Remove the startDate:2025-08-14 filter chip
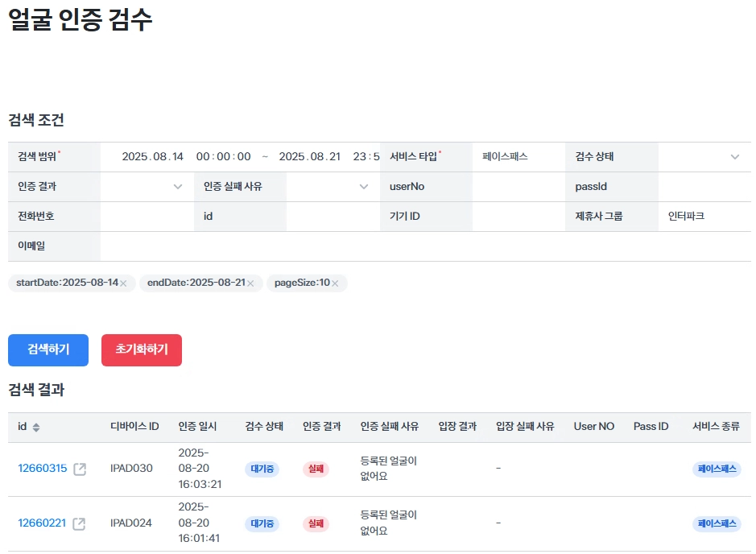The height and width of the screenshot is (554, 756). pos(123,283)
